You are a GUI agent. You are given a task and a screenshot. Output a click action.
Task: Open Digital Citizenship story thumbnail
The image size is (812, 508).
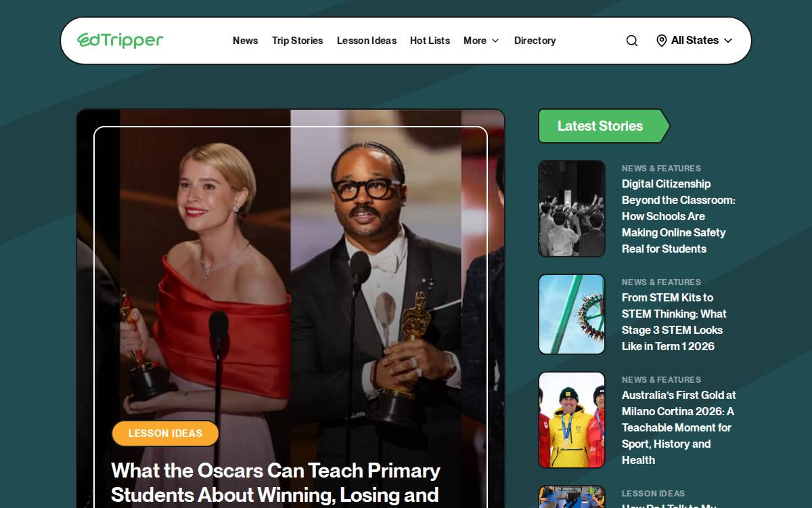pyautogui.click(x=572, y=209)
